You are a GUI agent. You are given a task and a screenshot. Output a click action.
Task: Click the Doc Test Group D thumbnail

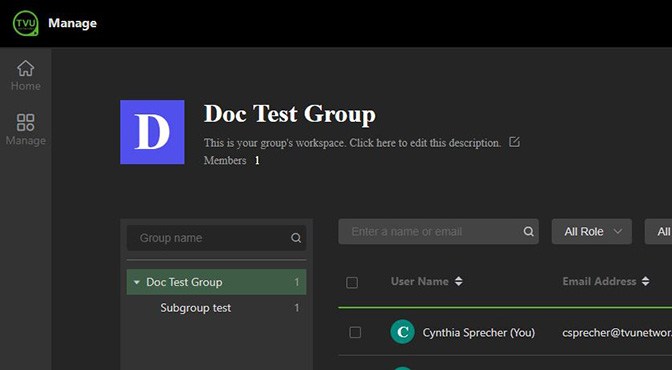(x=152, y=132)
